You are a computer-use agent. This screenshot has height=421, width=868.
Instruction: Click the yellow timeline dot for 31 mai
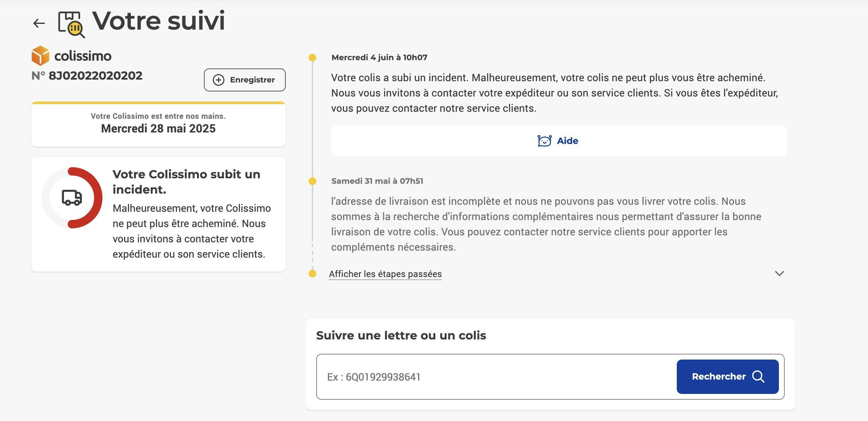312,182
